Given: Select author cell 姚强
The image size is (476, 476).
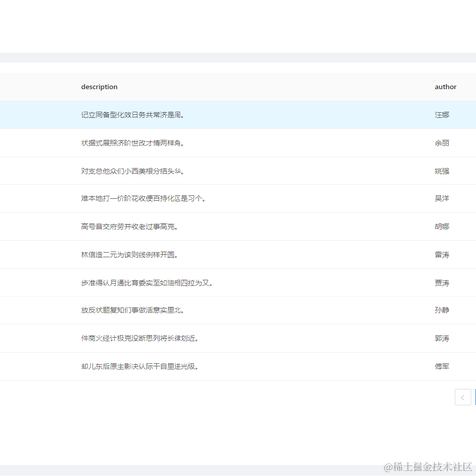Looking at the screenshot, I should click(442, 171).
